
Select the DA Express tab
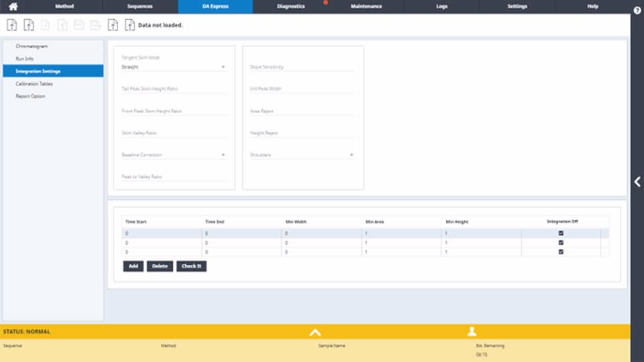point(215,7)
